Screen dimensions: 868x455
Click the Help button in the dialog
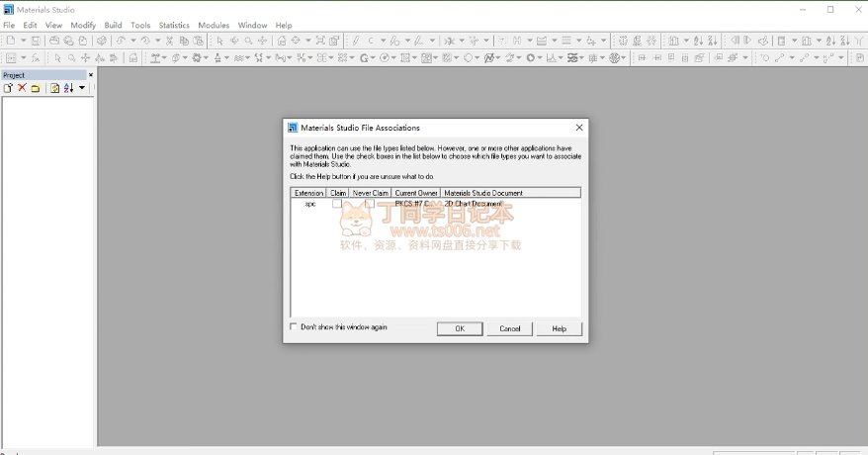click(x=559, y=328)
